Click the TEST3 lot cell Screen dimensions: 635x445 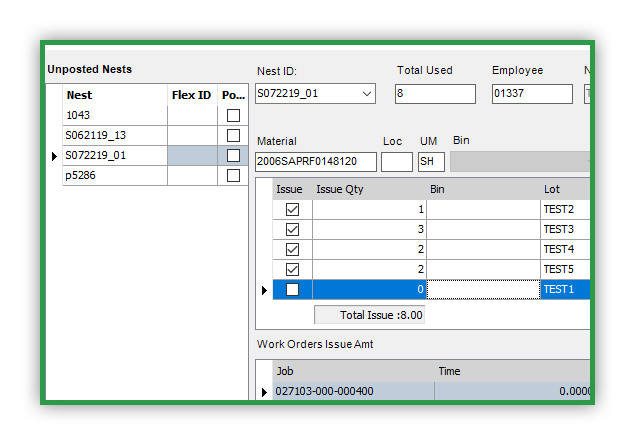[x=565, y=230]
